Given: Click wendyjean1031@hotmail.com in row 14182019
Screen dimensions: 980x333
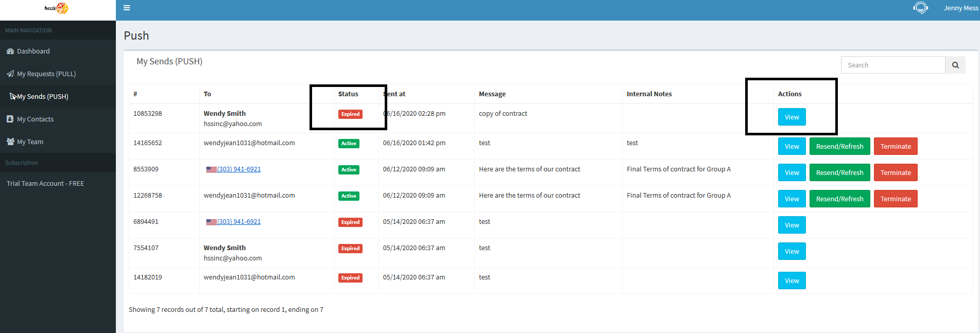Looking at the screenshot, I should point(249,277).
